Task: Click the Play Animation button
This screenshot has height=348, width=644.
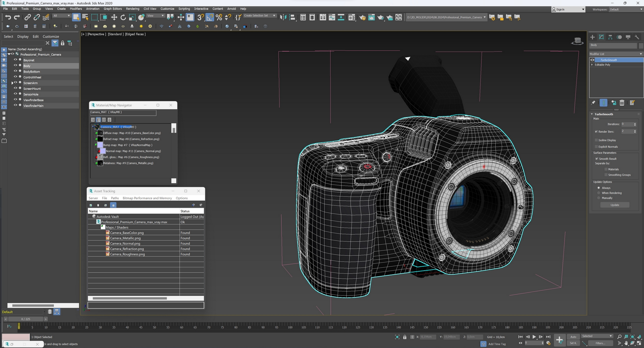Action: [534, 337]
